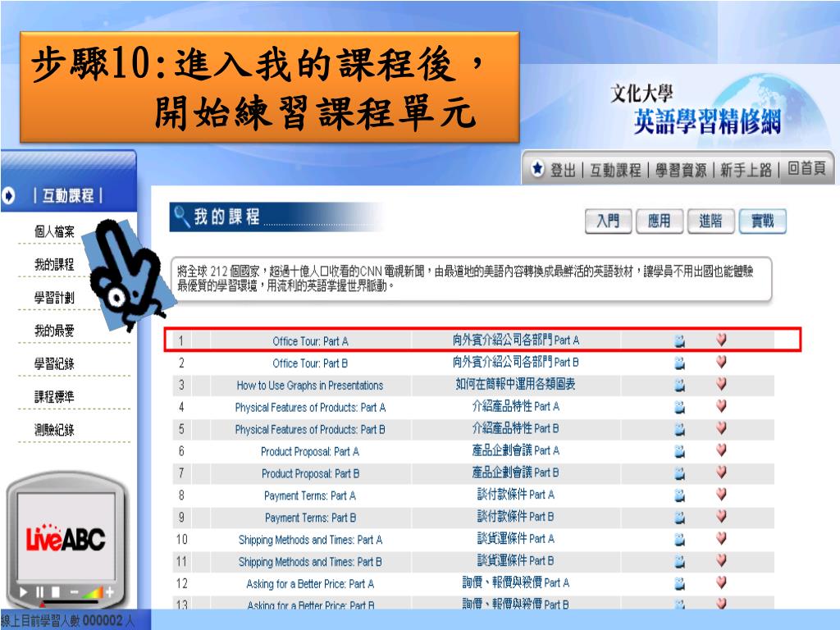Open notes icon for Shipping Methods Part B
The image size is (840, 630).
click(x=679, y=561)
